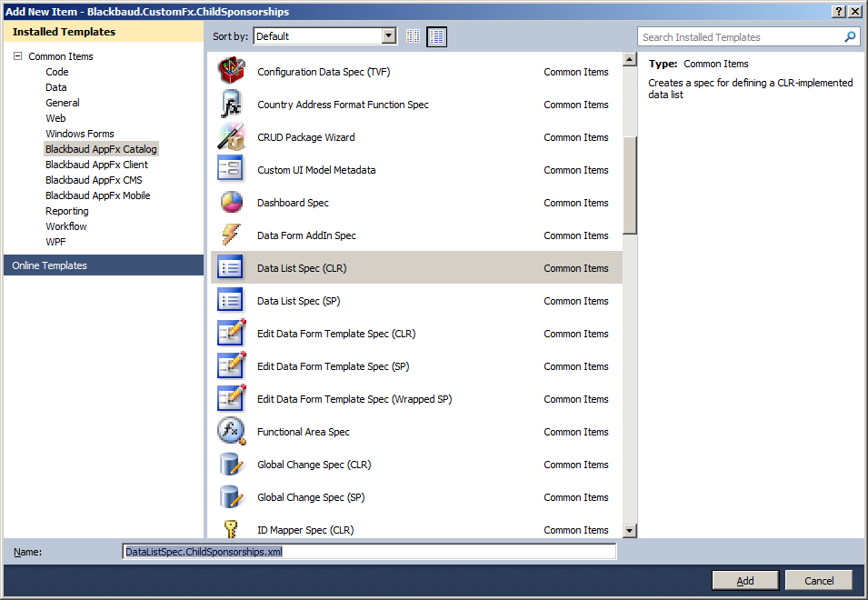Select 'ID Mapper Spec (CLR)' text
This screenshot has height=600, width=868.
pos(305,530)
